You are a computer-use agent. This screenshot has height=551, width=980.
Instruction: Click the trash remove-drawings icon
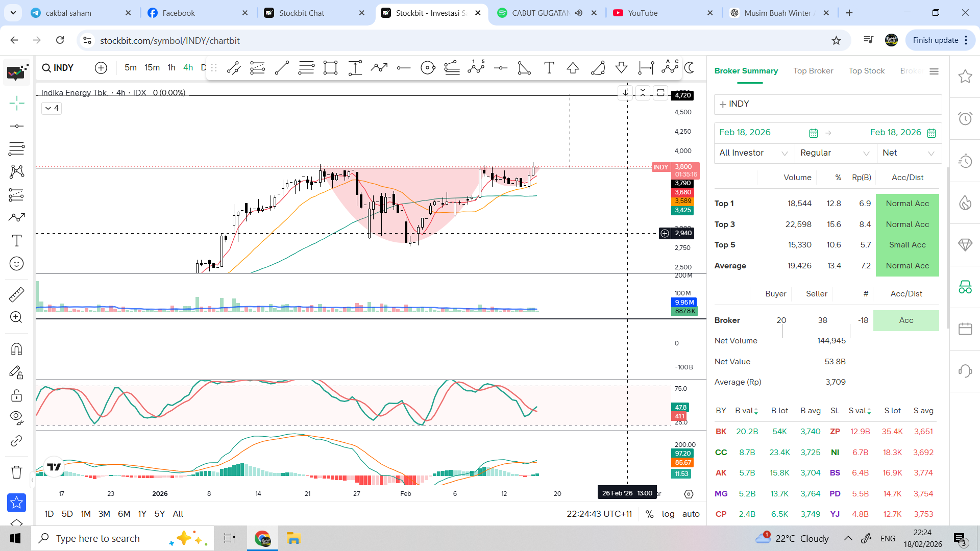pos(16,472)
